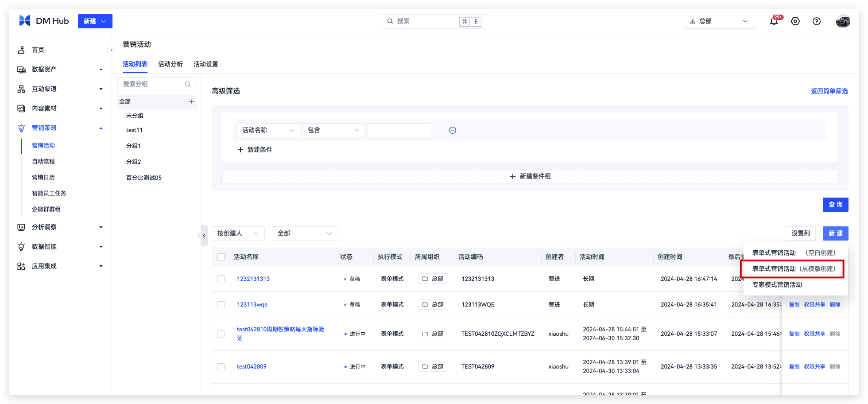Click the search magnifier icon in the top bar

click(390, 21)
